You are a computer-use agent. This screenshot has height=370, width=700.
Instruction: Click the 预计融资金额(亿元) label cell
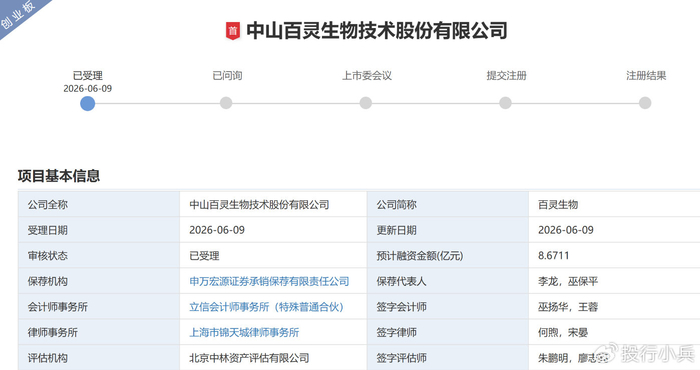pyautogui.click(x=448, y=256)
